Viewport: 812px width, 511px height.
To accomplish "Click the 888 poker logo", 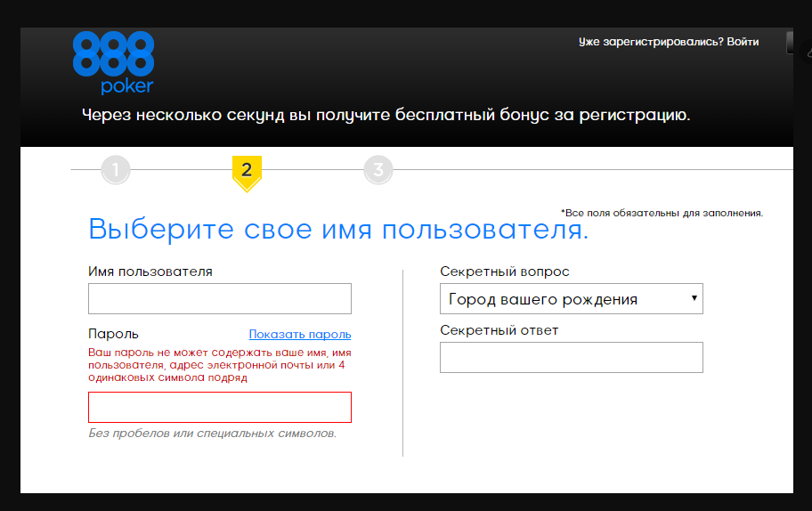I will pos(113,61).
